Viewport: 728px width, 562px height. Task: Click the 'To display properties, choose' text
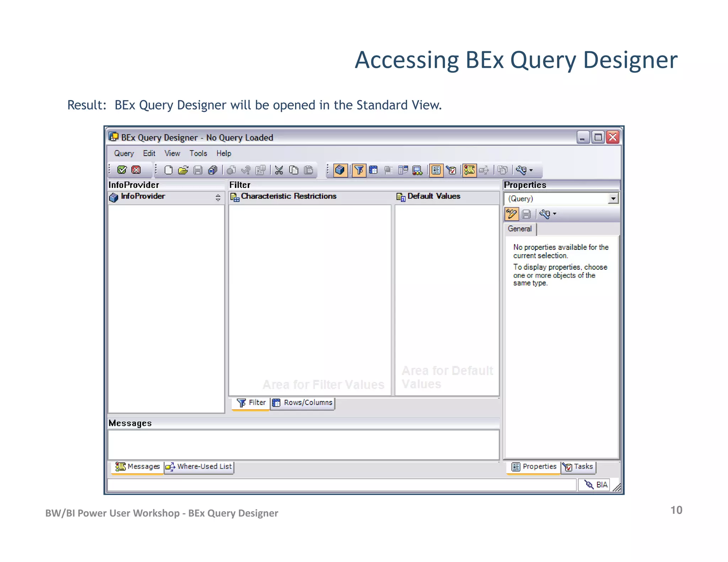(x=560, y=275)
